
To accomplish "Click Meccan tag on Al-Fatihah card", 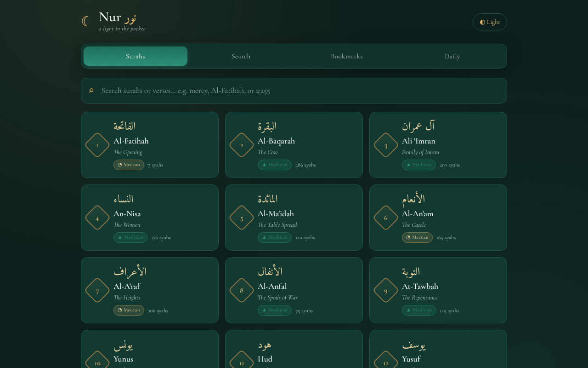I will pos(129,165).
